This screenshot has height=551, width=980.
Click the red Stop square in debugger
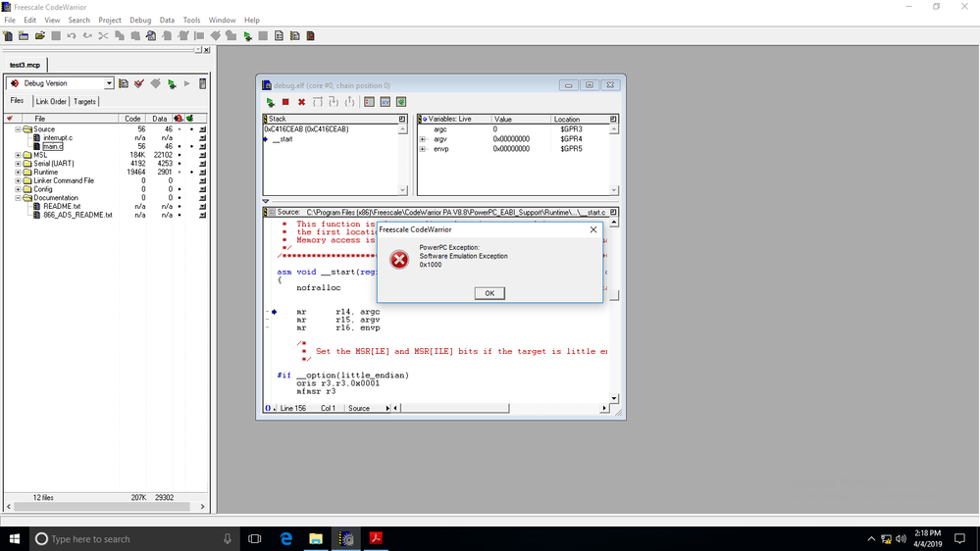285,102
